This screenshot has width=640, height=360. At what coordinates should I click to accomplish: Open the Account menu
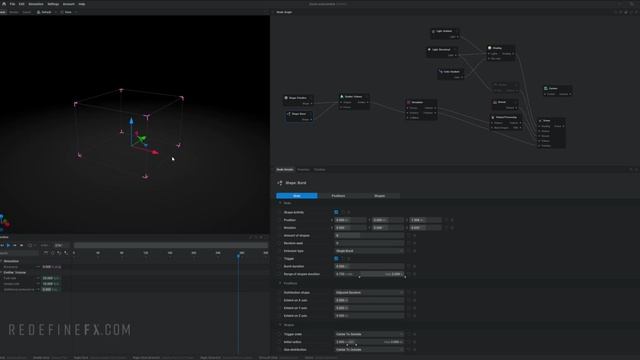point(69,4)
